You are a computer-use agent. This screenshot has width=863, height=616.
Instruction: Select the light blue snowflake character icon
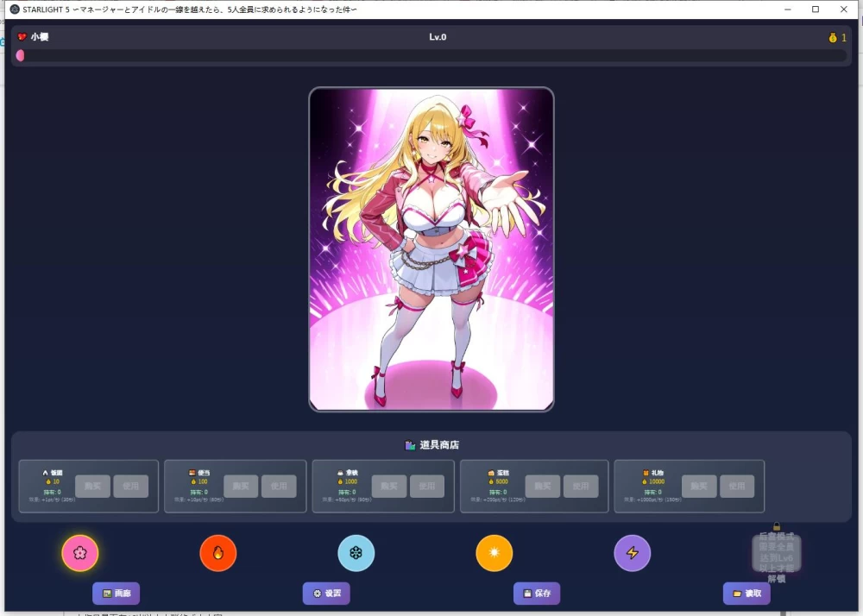coord(356,553)
